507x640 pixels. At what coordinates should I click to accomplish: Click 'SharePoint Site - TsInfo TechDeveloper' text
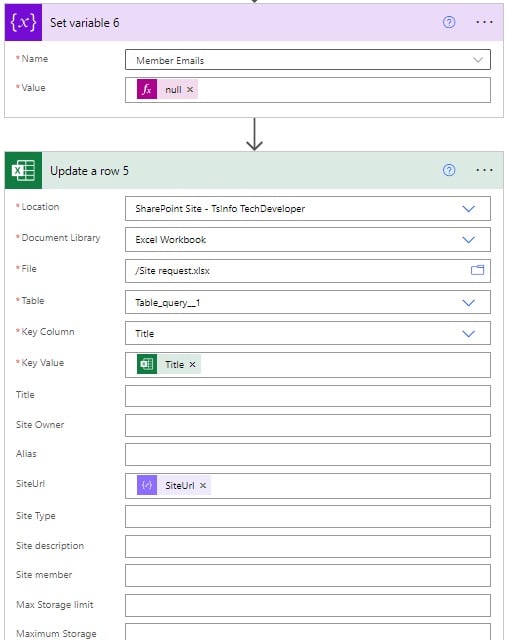pyautogui.click(x=220, y=209)
